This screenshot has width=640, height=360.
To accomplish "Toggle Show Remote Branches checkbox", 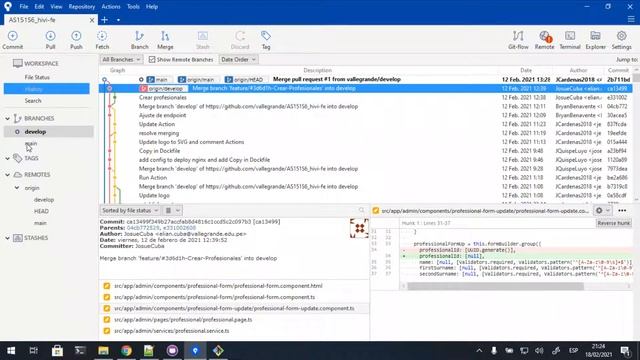I will coord(152,60).
